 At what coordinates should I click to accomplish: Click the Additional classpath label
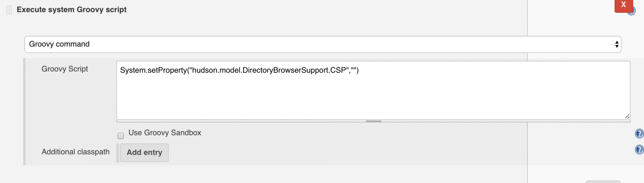click(75, 152)
